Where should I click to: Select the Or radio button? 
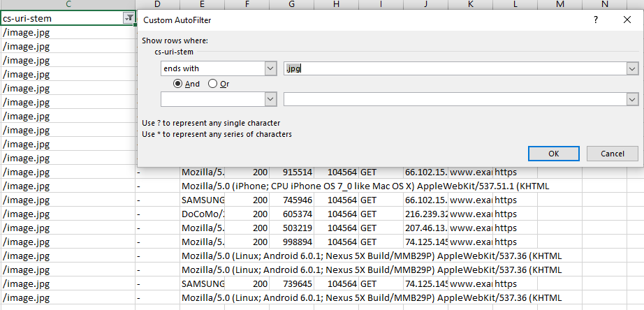tap(212, 84)
